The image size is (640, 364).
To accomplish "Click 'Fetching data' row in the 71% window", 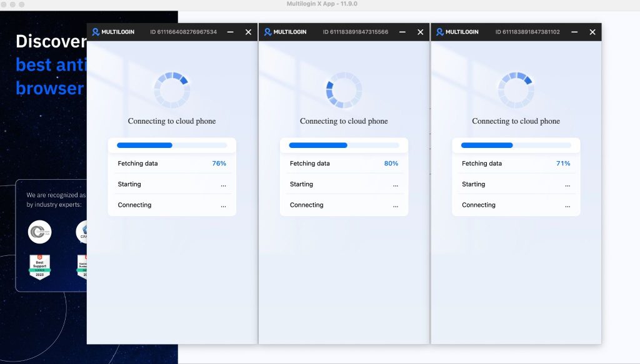I will pyautogui.click(x=516, y=164).
